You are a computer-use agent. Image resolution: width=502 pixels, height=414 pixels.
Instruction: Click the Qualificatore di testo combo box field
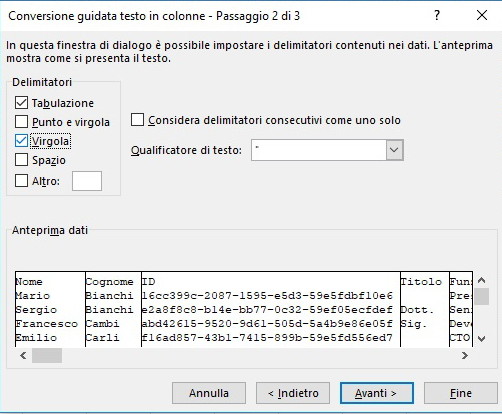(x=327, y=150)
